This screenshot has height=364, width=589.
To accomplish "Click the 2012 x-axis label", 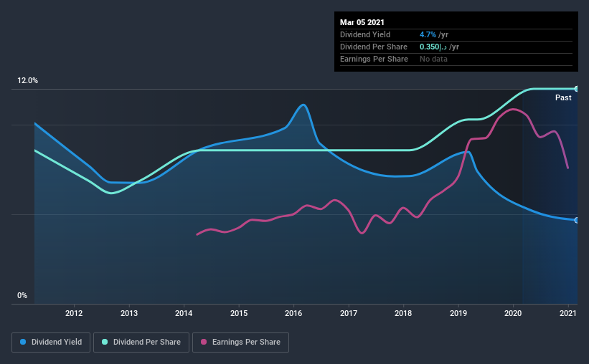I will pyautogui.click(x=74, y=313).
